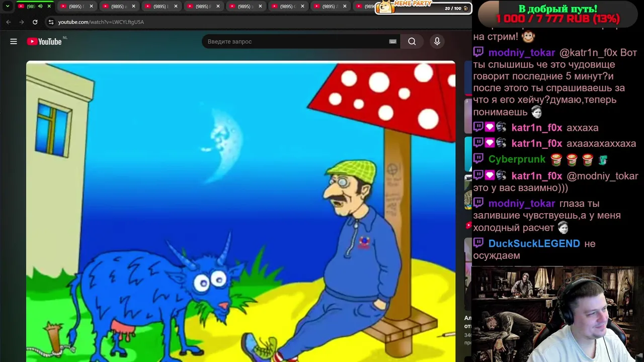Viewport: 644px width, 362px height.
Task: Click the face emote after 'холодный расчет'
Action: coord(563,228)
